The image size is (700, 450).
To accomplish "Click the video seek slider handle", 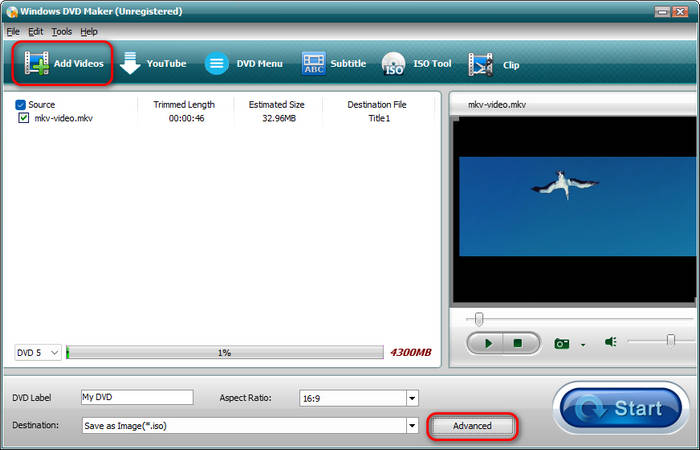I will coord(479,319).
